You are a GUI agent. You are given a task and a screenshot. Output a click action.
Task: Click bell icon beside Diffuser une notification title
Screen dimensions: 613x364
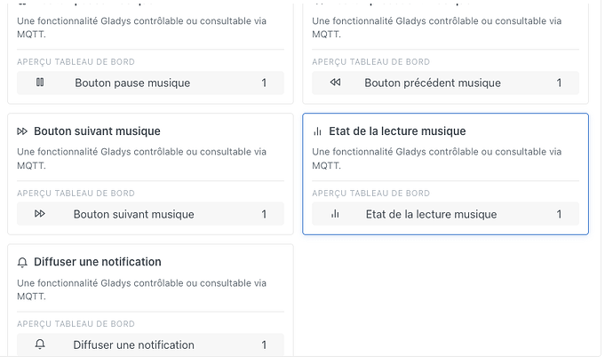point(22,262)
